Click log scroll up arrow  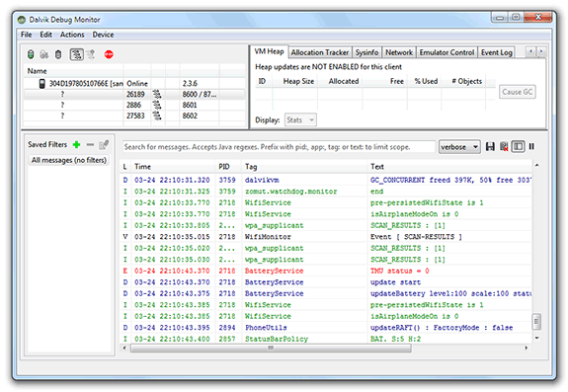tap(536, 166)
